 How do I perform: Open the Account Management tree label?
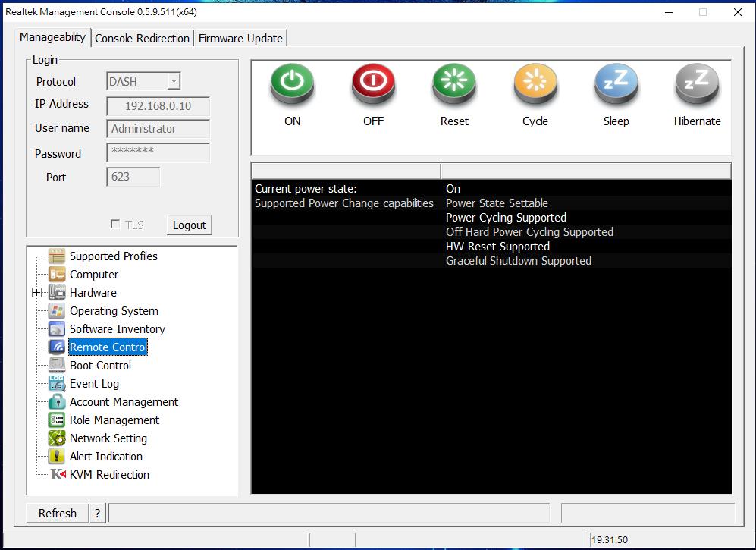(x=124, y=402)
